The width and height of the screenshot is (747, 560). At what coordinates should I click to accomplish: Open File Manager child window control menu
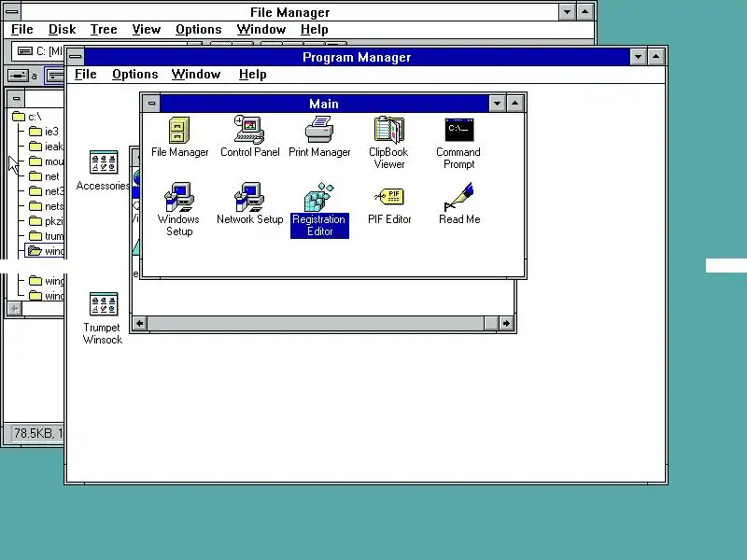pyautogui.click(x=16, y=99)
